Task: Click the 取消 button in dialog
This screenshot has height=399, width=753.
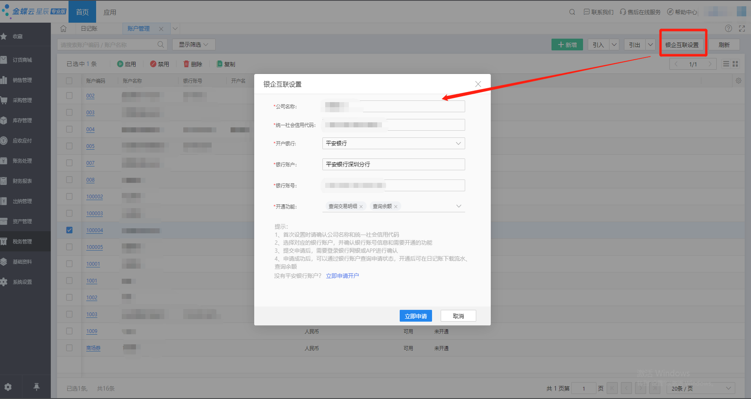Action: [x=458, y=316]
